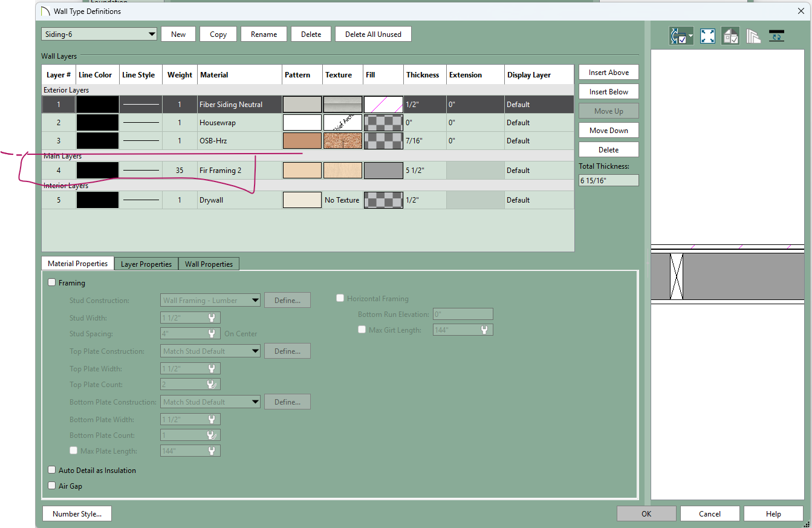Screen dimensions: 812x528
Task: Click the wrench icon in Top Plate Width field
Action: [212, 368]
